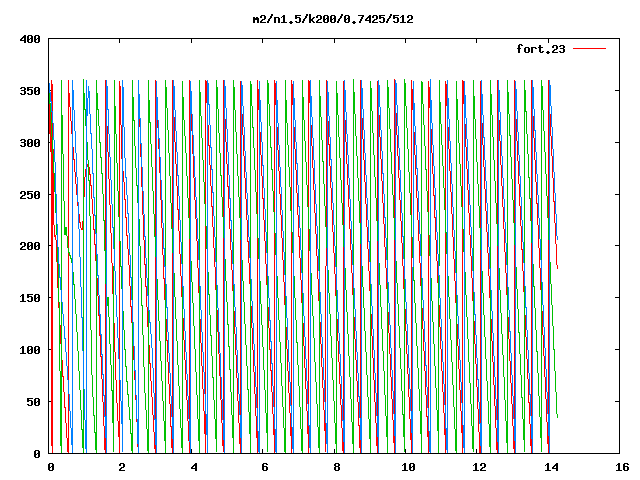Viewport: 640px width, 480px height.
Task: Click x-axis label 16
Action: [622, 467]
